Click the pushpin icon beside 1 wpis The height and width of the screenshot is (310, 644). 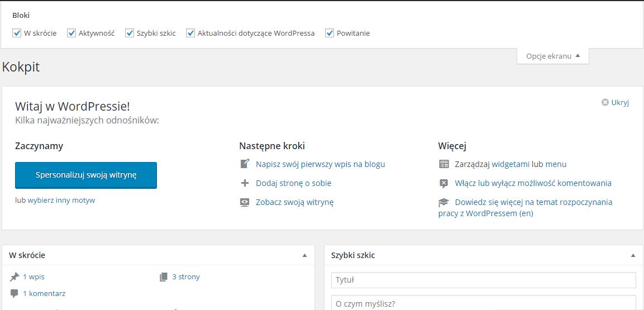tap(15, 277)
